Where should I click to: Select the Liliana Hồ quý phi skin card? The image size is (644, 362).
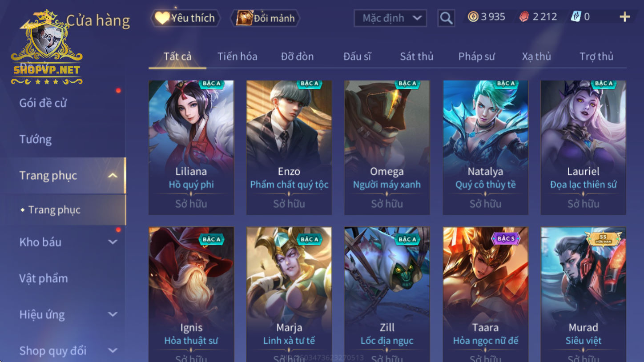click(191, 148)
